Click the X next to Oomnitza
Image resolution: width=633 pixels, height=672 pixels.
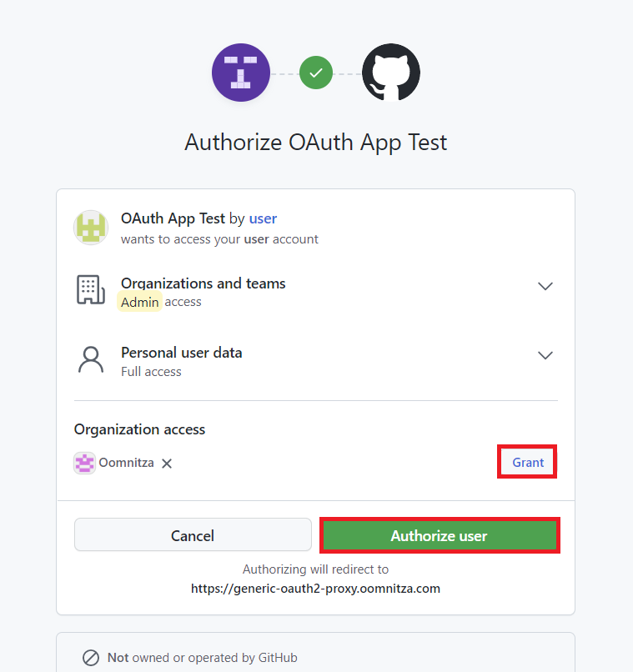coord(167,464)
